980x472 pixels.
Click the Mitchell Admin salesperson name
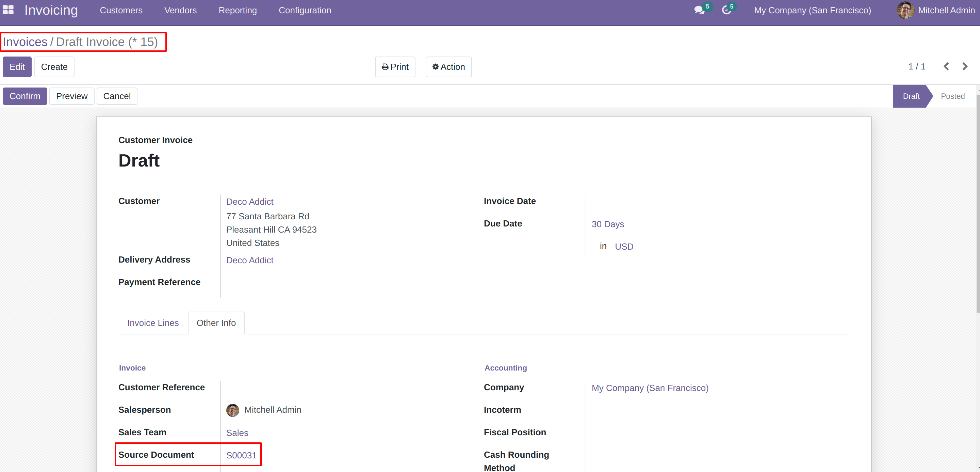pos(272,410)
